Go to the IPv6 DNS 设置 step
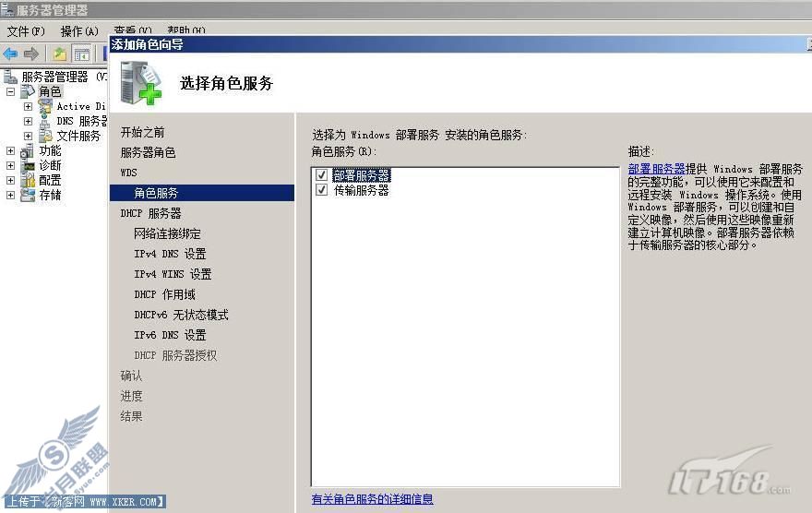The width and height of the screenshot is (812, 513). pyautogui.click(x=170, y=335)
